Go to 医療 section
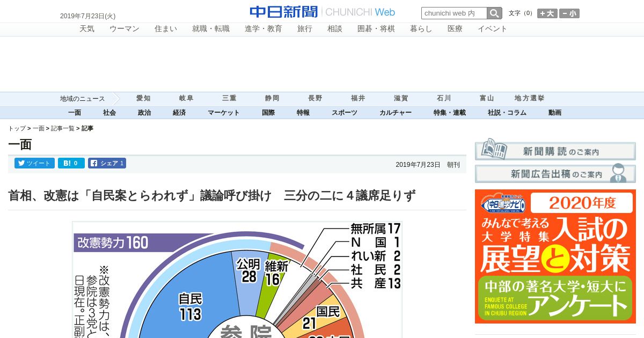The height and width of the screenshot is (338, 644). [x=455, y=29]
